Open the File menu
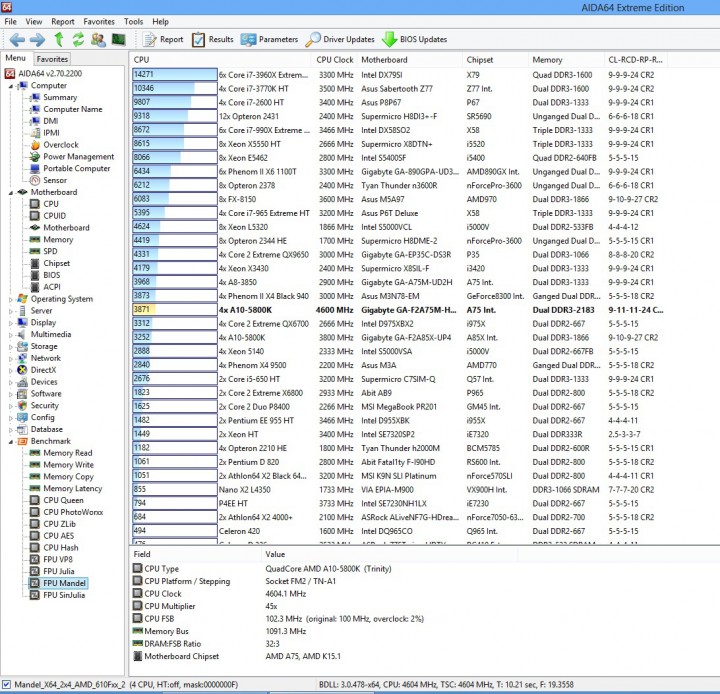The width and height of the screenshot is (720, 694). click(11, 22)
